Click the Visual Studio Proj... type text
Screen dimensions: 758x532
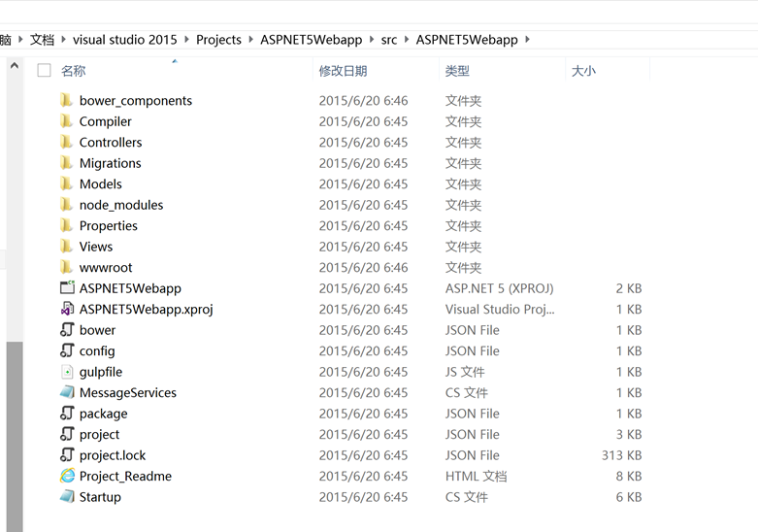click(500, 309)
